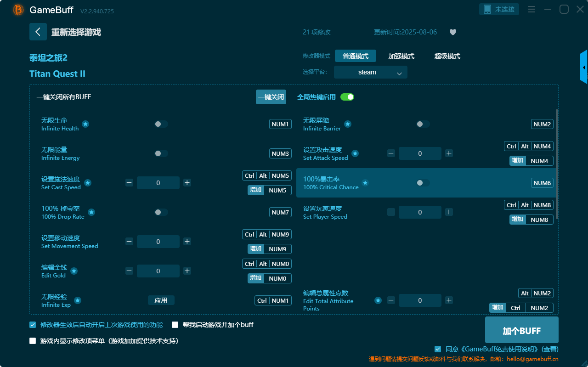This screenshot has width=588, height=367.
Task: Click the star icon next to Infinite Barrier
Action: [x=348, y=124]
